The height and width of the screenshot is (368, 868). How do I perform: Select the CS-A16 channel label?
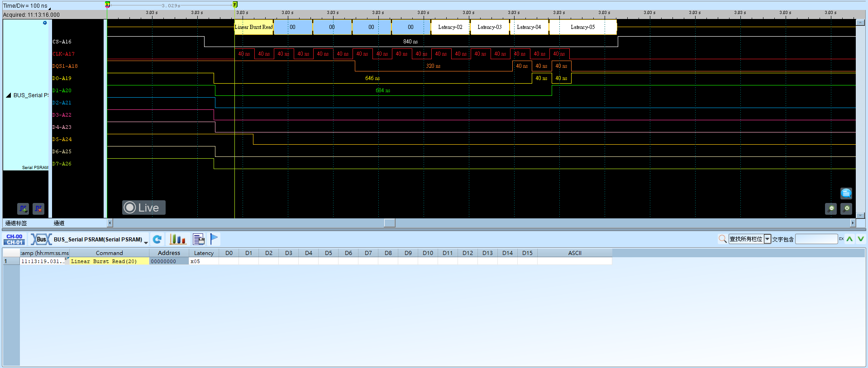[62, 42]
